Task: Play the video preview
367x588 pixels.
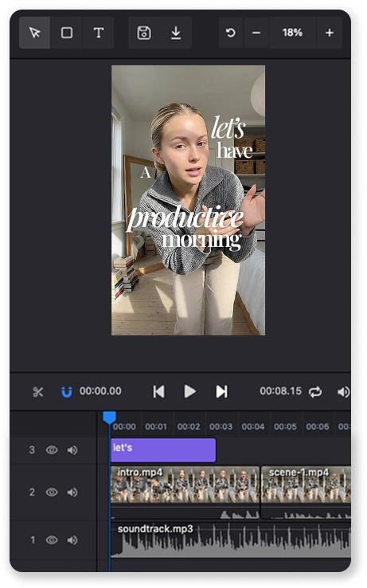Action: coord(190,391)
